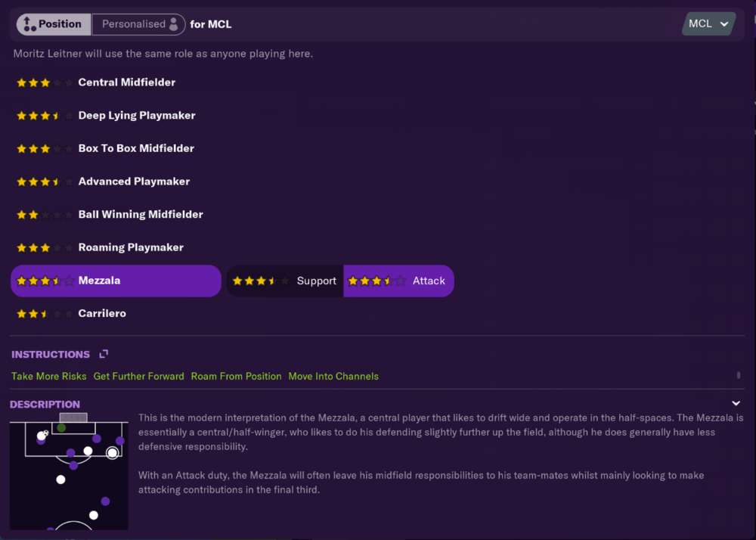
Task: Click the Roam From Position instruction
Action: (x=236, y=376)
